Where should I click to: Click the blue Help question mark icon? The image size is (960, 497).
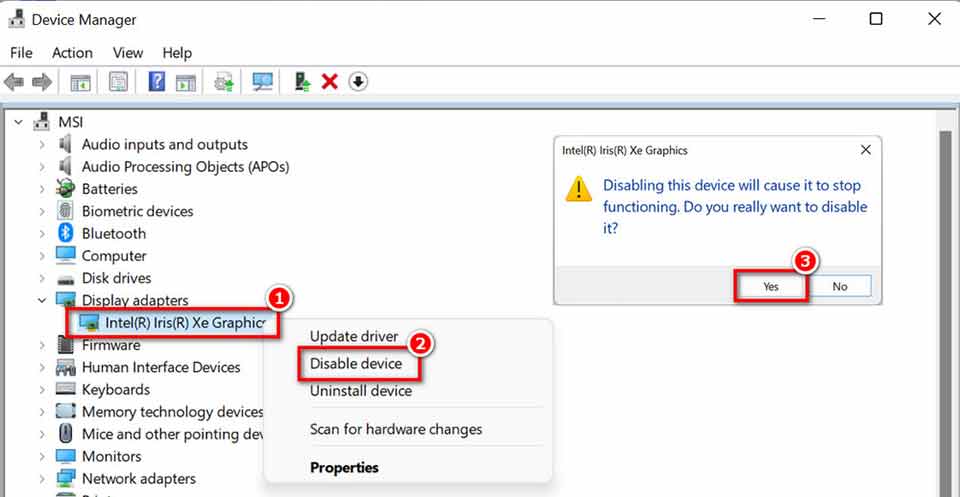click(x=156, y=82)
